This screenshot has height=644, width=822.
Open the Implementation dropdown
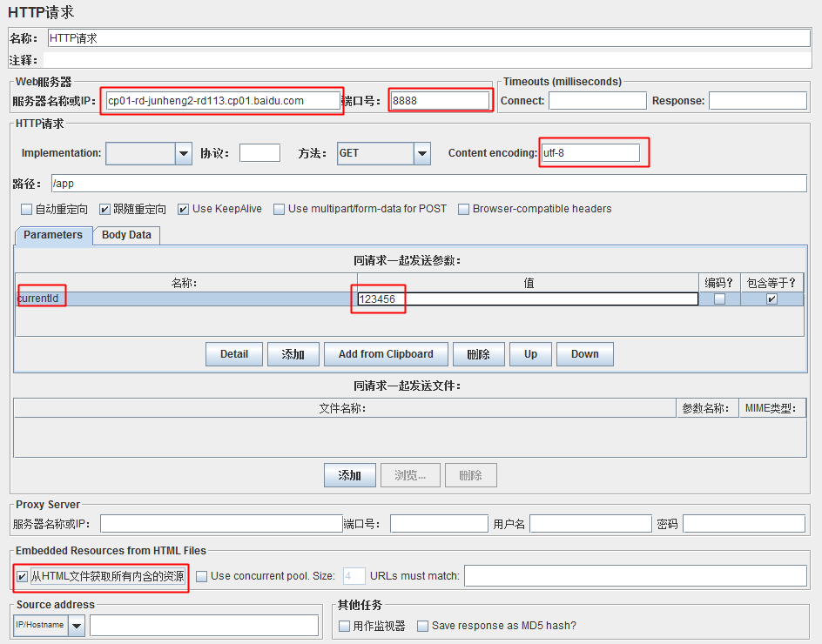(x=184, y=154)
